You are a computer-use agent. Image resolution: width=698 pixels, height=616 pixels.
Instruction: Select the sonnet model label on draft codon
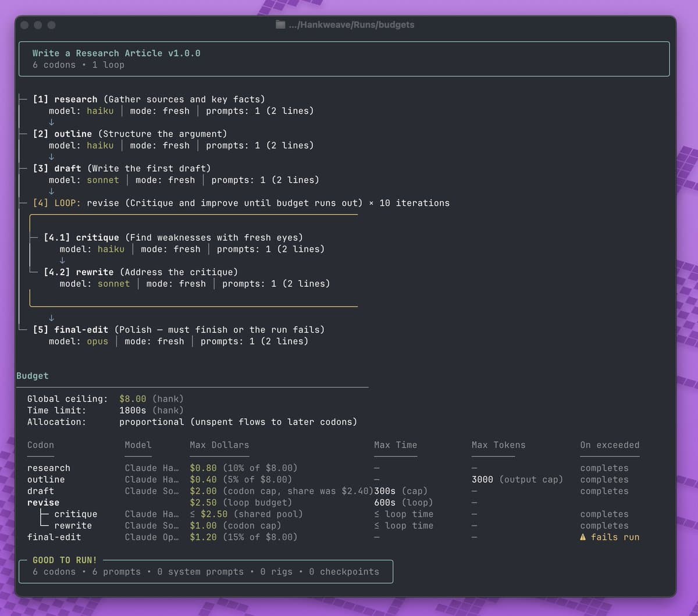click(x=103, y=180)
